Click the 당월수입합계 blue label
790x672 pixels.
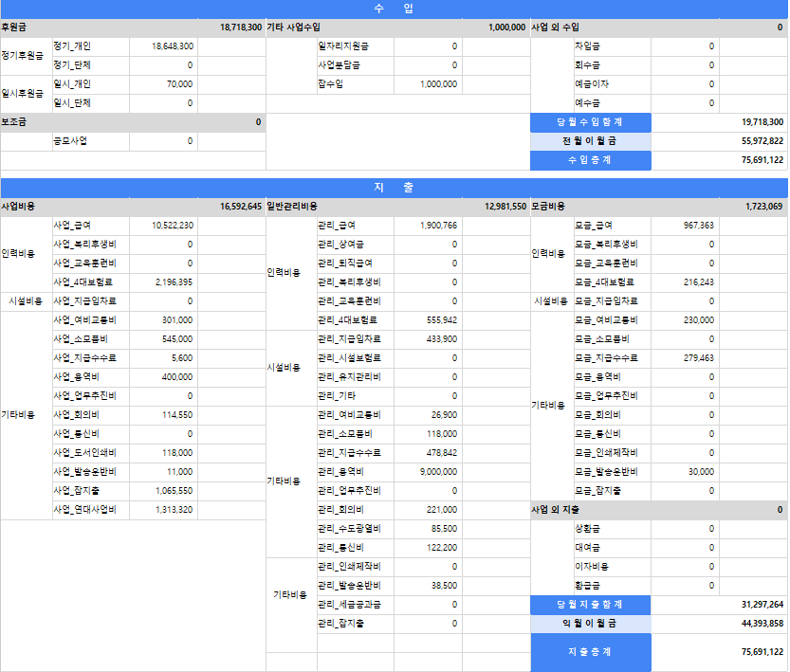click(591, 122)
